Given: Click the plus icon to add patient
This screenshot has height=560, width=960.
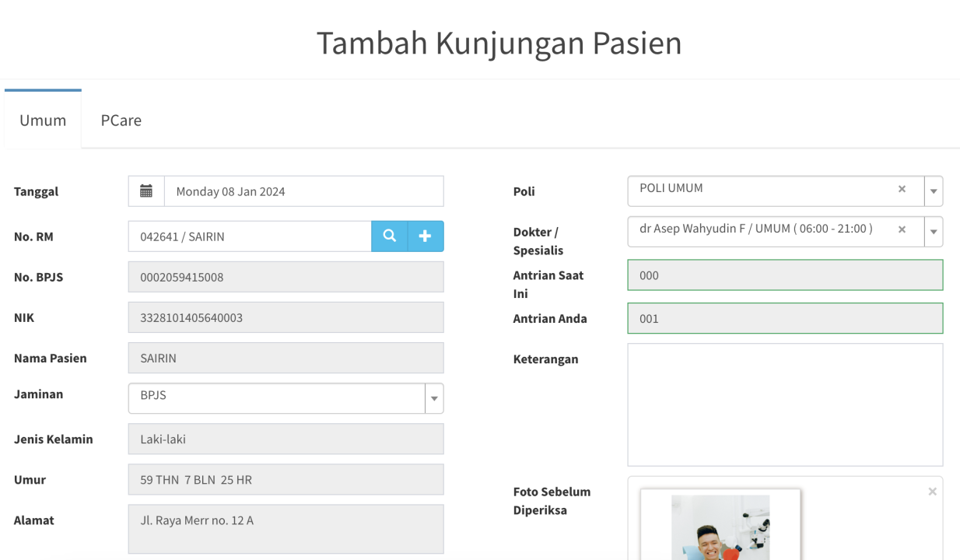Looking at the screenshot, I should [x=426, y=236].
